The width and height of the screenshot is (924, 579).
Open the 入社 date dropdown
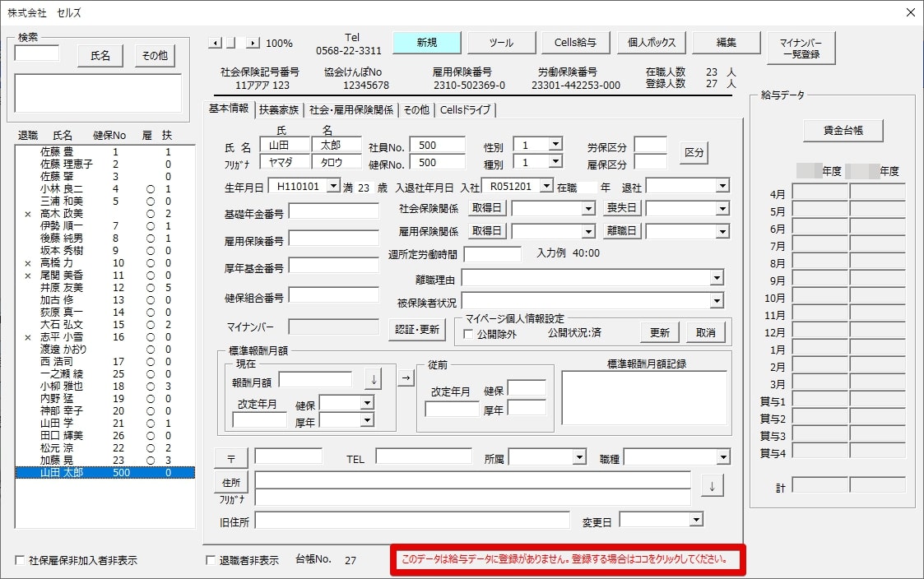pos(546,186)
